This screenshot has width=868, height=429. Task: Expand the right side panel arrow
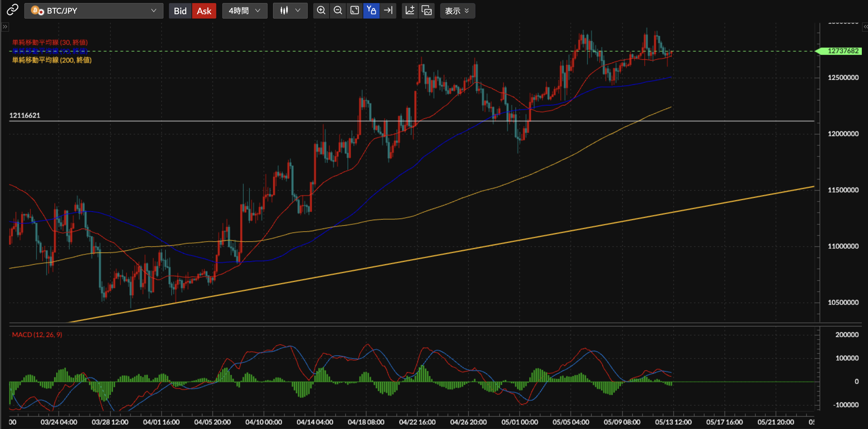[x=865, y=27]
